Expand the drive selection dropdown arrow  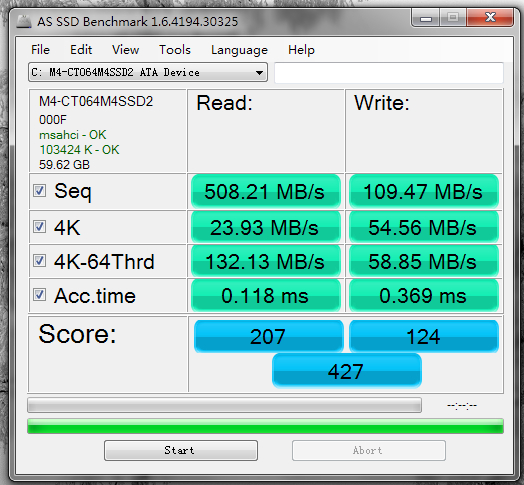[259, 73]
